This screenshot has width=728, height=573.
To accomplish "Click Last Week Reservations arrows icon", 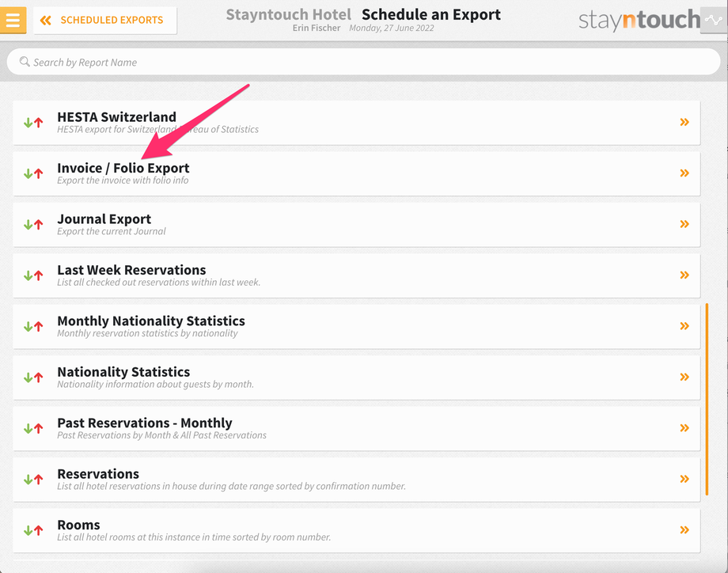I will tap(33, 275).
